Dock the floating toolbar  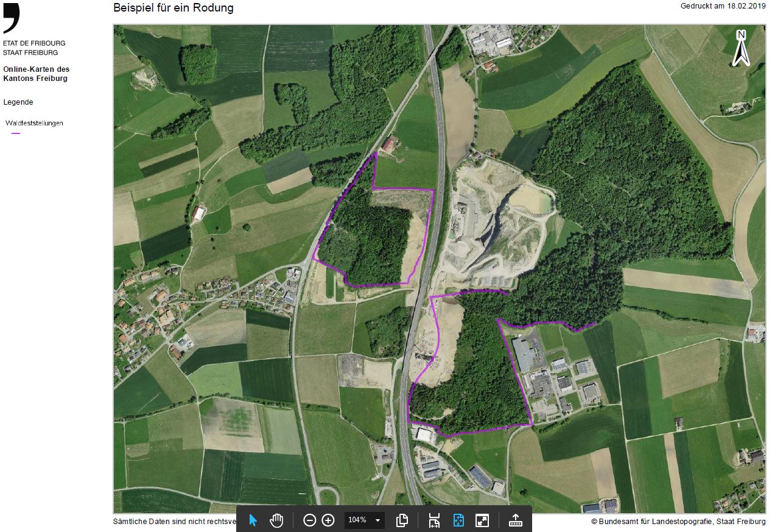click(515, 520)
